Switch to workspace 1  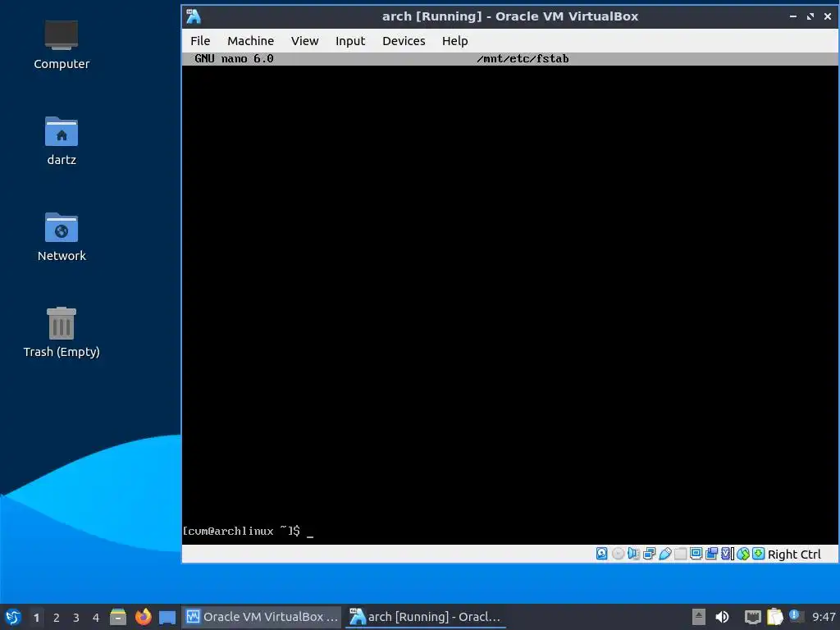tap(36, 617)
